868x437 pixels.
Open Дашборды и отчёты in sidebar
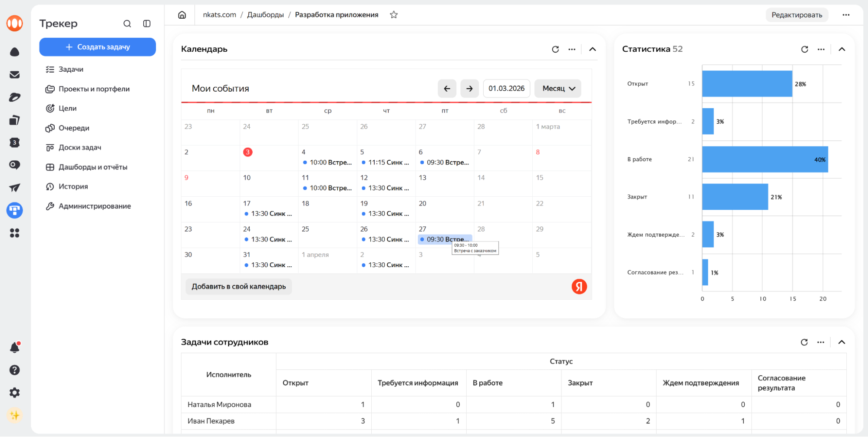click(x=93, y=167)
